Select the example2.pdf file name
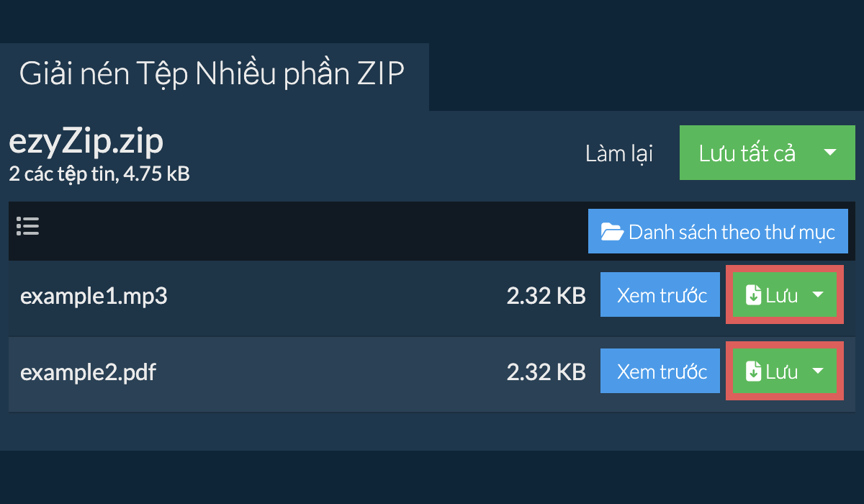This screenshot has height=504, width=864. click(x=88, y=372)
